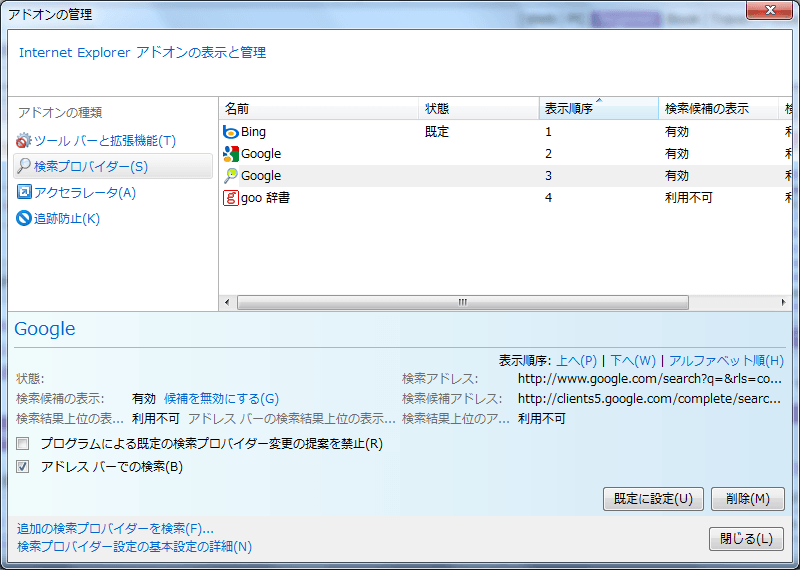The height and width of the screenshot is (570, 800).
Task: Open 追加の検索プロバイダーを検索 link
Action: 115,528
